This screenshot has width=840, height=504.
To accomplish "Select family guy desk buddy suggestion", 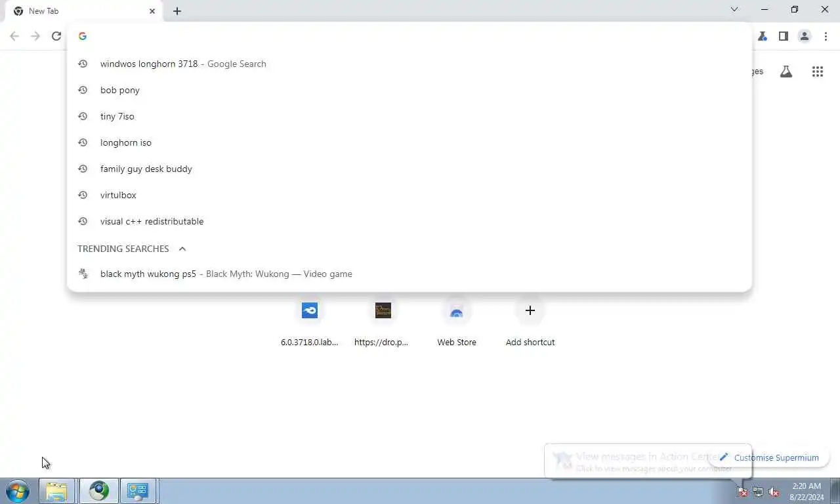I will (409, 169).
